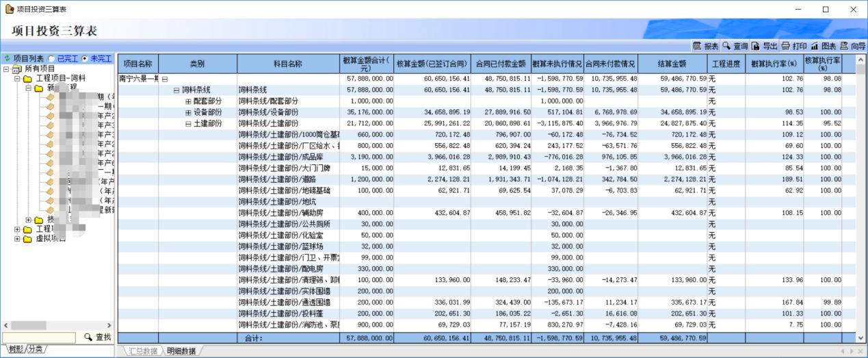Click the search input field beside 查找

click(39, 337)
